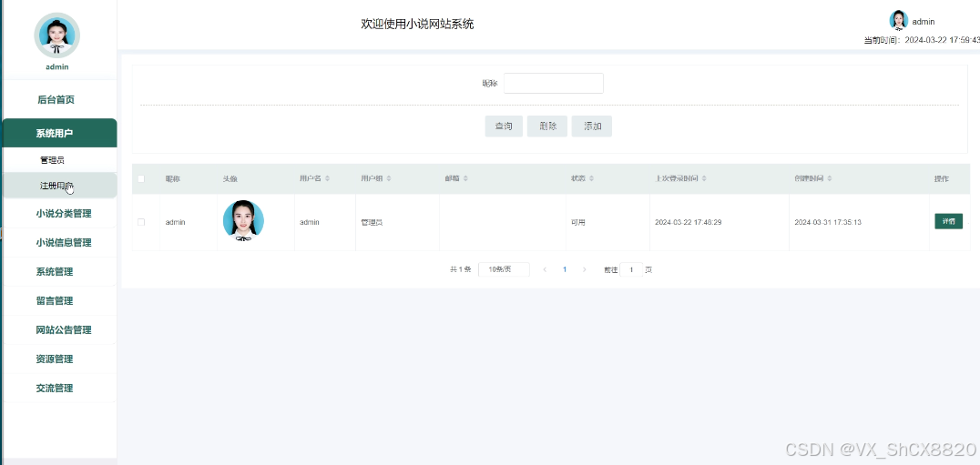
Task: Sort by 上次登录时间 column arrows
Action: point(704,179)
